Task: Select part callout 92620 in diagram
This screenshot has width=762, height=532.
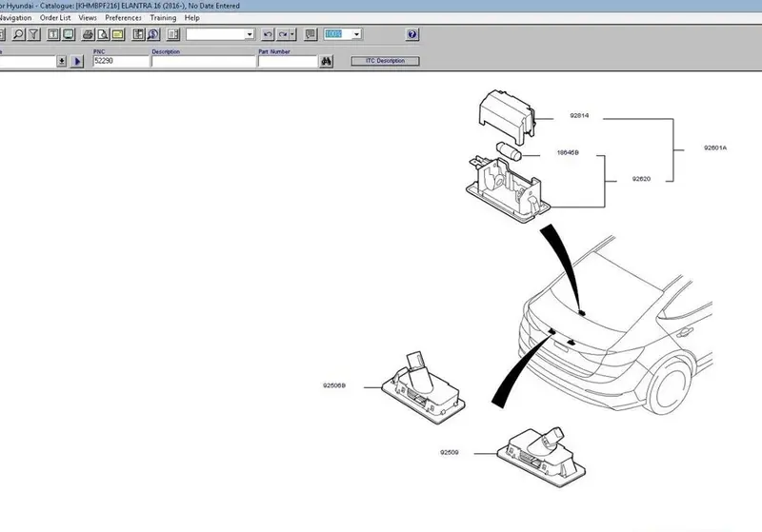Action: pos(641,179)
